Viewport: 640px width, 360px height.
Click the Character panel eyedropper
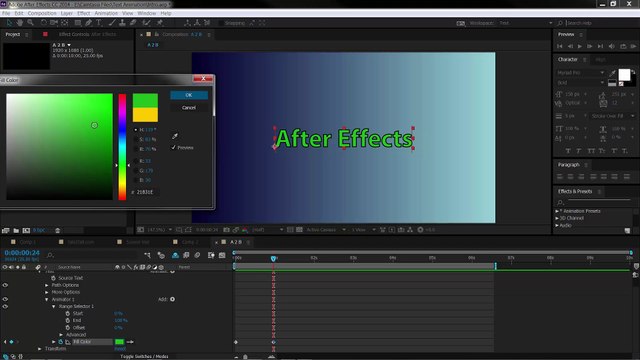pos(612,73)
